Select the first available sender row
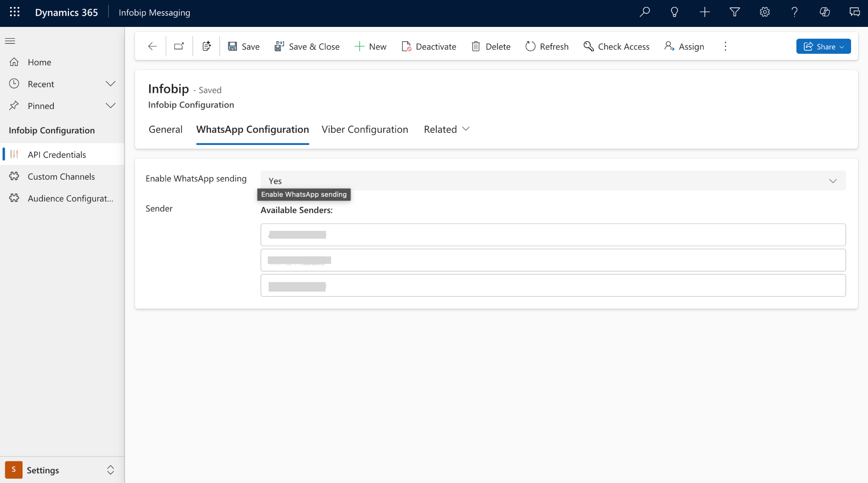 click(553, 235)
